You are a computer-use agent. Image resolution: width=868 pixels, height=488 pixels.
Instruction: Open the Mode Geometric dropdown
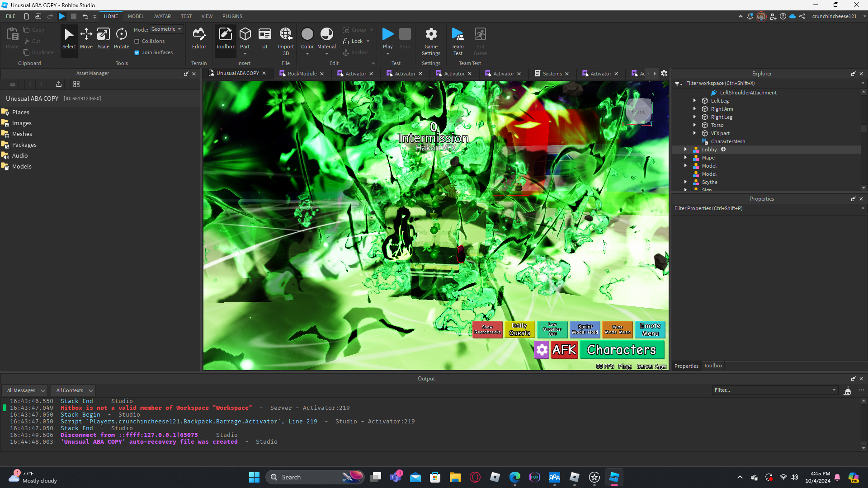(x=167, y=29)
